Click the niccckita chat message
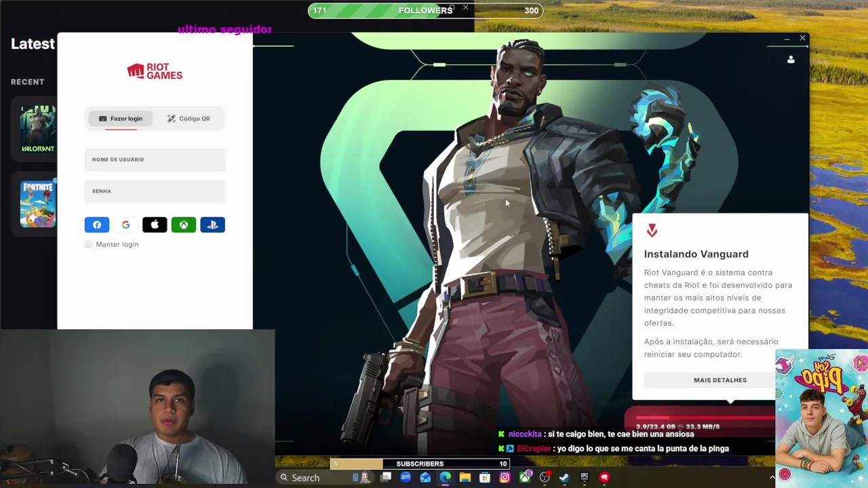Viewport: 868px width, 488px height. pyautogui.click(x=596, y=434)
